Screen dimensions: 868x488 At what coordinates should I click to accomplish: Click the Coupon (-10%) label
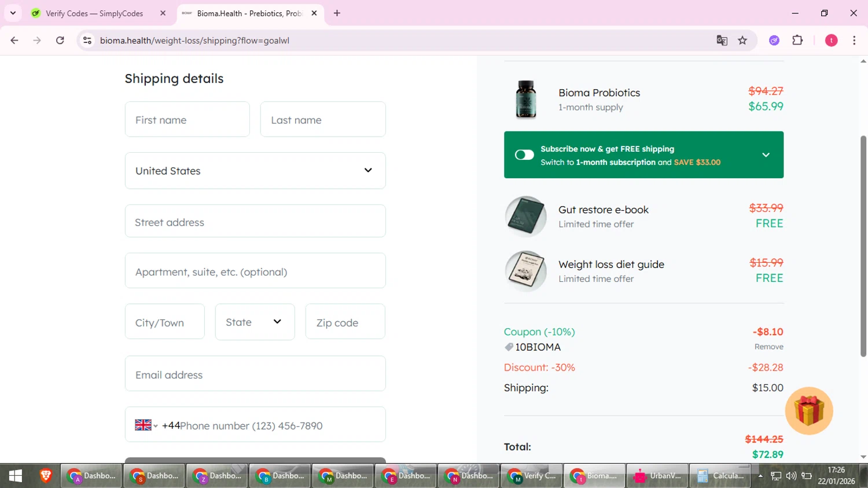(x=539, y=332)
